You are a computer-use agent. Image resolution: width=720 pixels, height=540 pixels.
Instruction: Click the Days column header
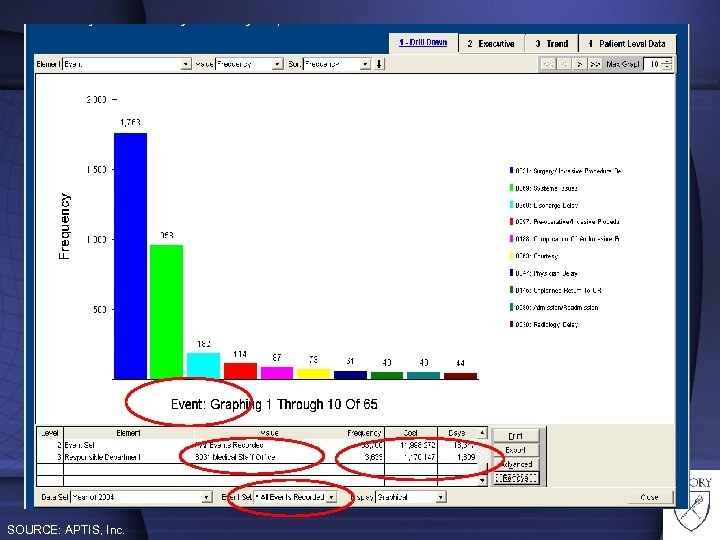coord(457,433)
